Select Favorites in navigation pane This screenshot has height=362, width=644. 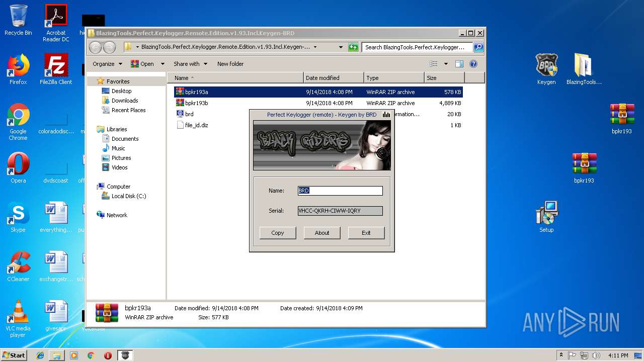point(118,81)
